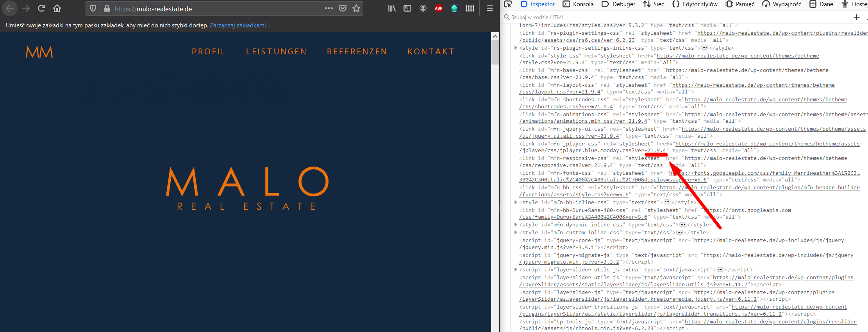Switch to Konsola tab
The image size is (868, 332).
(578, 4)
